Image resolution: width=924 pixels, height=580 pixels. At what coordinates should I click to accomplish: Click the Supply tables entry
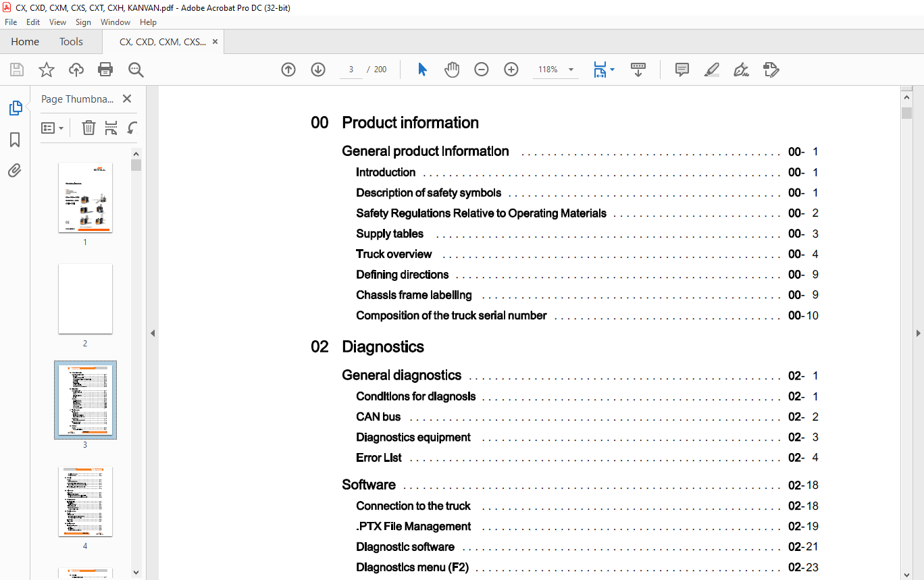(390, 234)
